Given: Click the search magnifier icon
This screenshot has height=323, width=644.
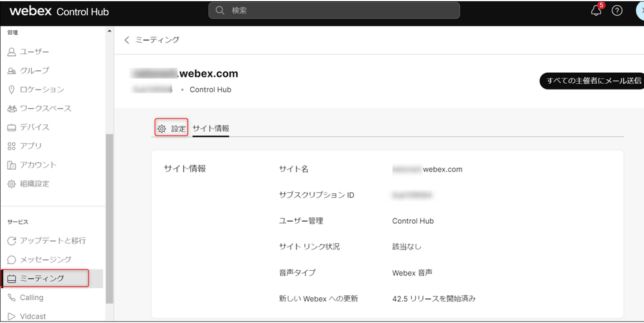Looking at the screenshot, I should 220,10.
